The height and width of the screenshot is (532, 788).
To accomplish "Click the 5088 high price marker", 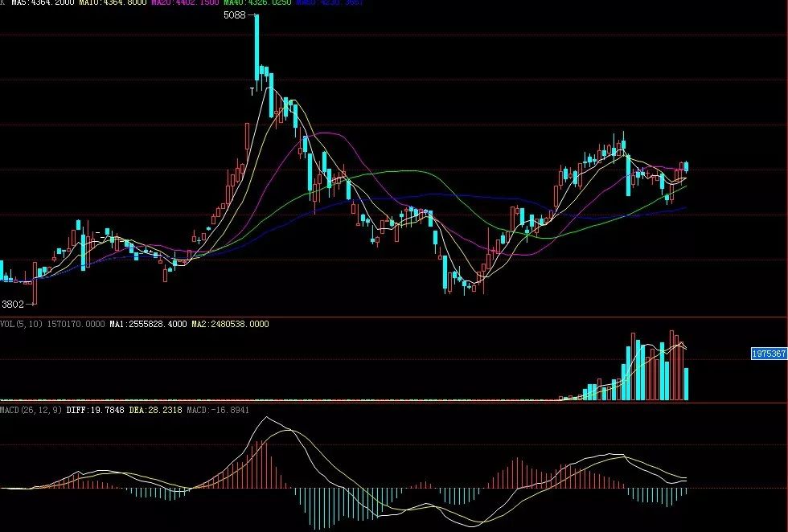I will [x=235, y=16].
